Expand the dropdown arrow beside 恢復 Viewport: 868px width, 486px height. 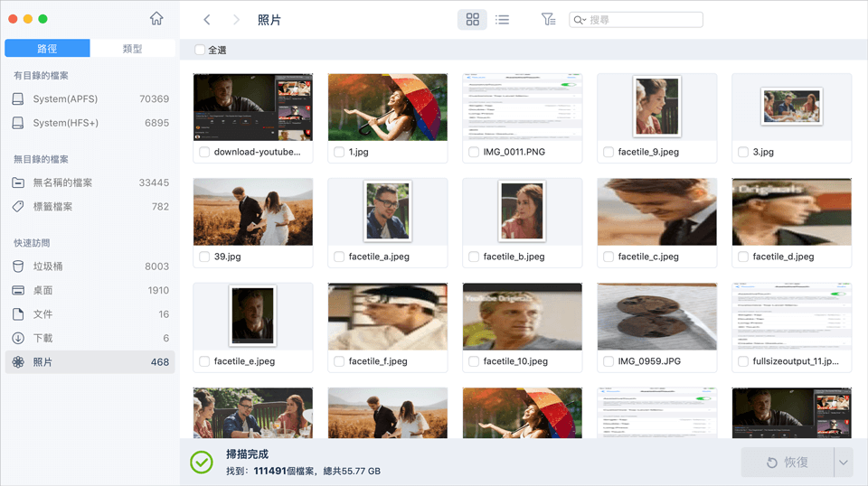pyautogui.click(x=843, y=463)
